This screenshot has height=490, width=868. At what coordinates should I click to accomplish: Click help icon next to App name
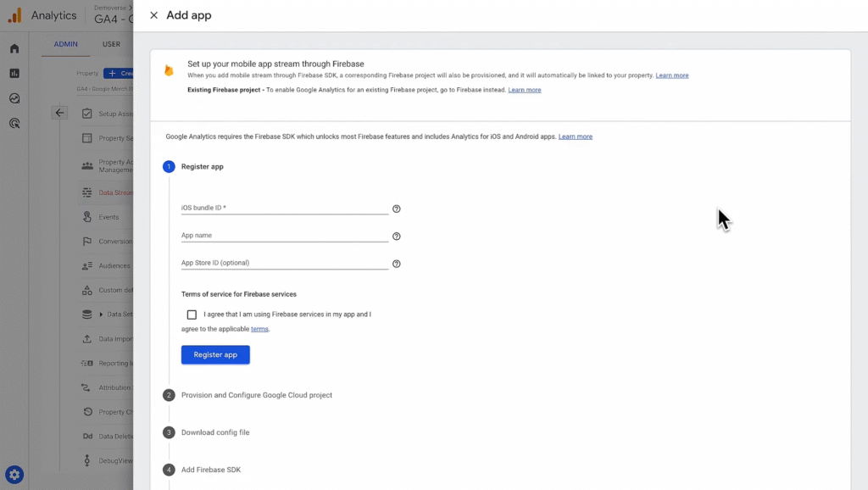point(397,237)
